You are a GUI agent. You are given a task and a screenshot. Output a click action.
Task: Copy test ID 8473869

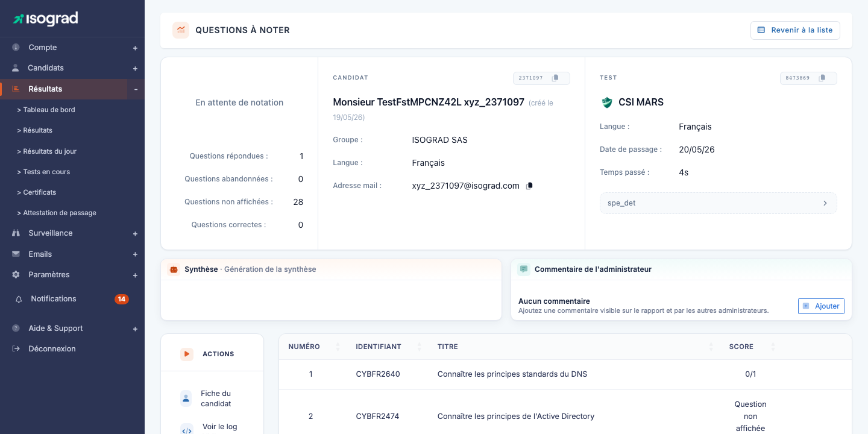[x=823, y=78]
